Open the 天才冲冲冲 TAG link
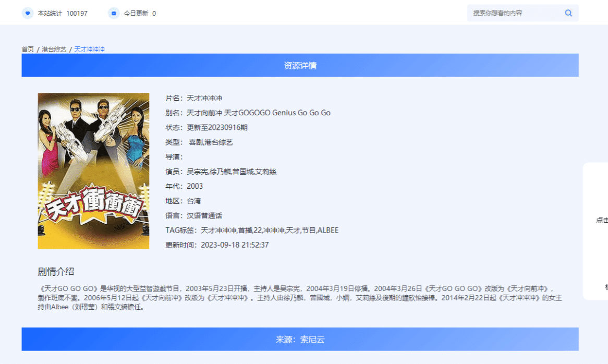The image size is (608, 364). click(219, 230)
